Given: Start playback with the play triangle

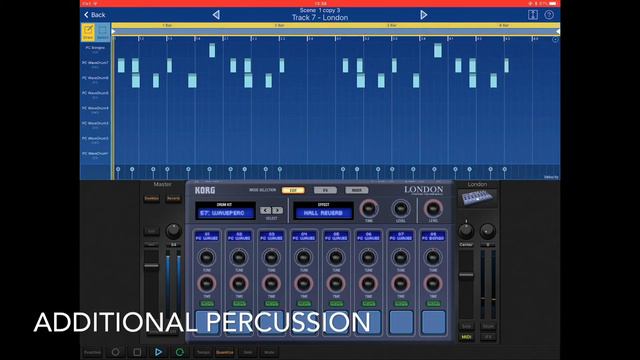Looking at the screenshot, I should click(x=158, y=352).
